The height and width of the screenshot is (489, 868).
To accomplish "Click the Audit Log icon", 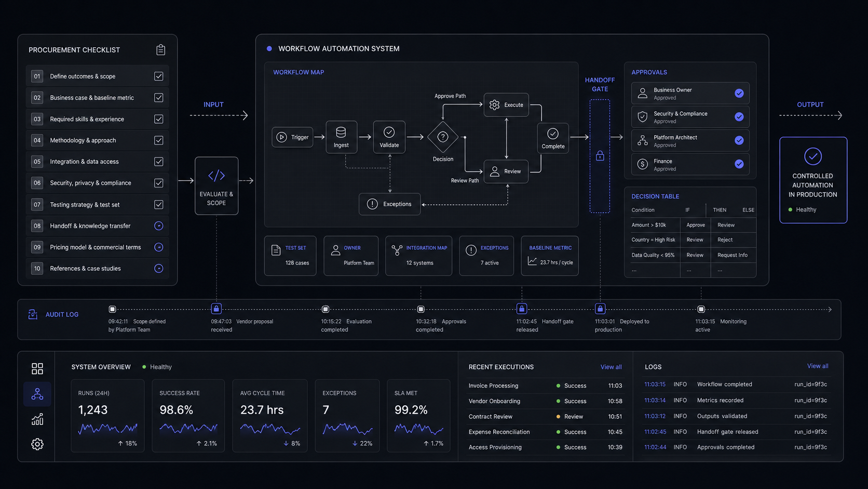I will pyautogui.click(x=33, y=314).
